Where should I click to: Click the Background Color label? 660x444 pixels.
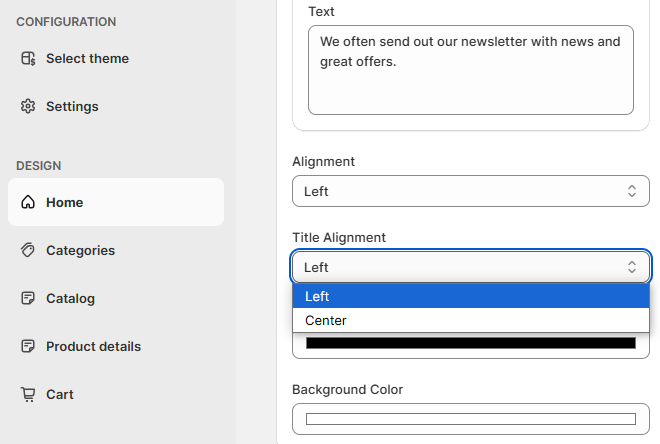click(x=347, y=390)
